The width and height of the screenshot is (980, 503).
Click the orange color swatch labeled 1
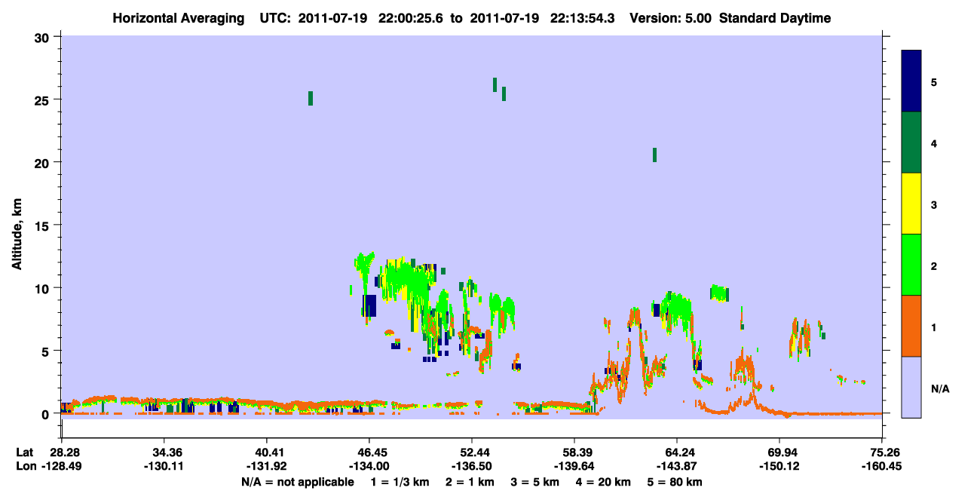pyautogui.click(x=911, y=326)
